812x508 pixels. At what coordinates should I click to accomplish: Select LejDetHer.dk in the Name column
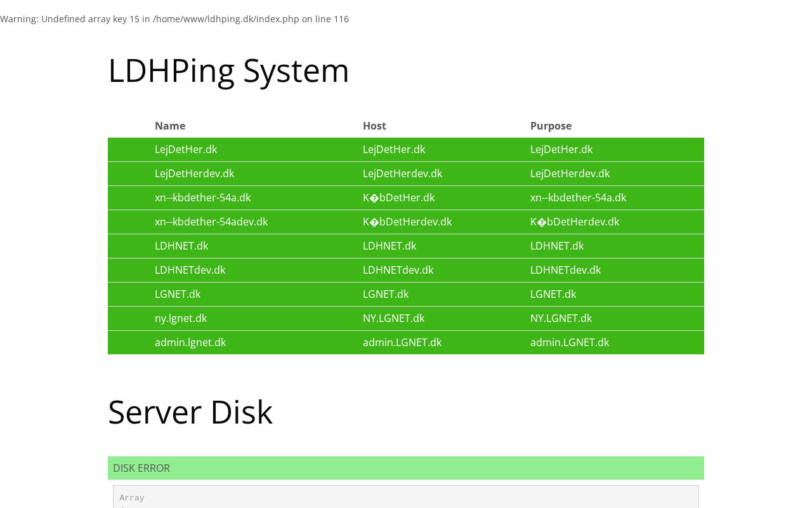(186, 150)
